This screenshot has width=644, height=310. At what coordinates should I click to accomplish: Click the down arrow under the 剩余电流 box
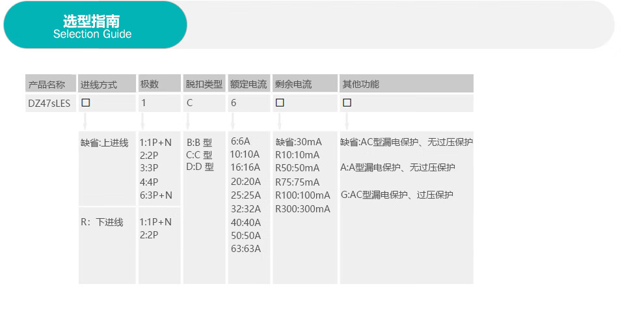280,120
